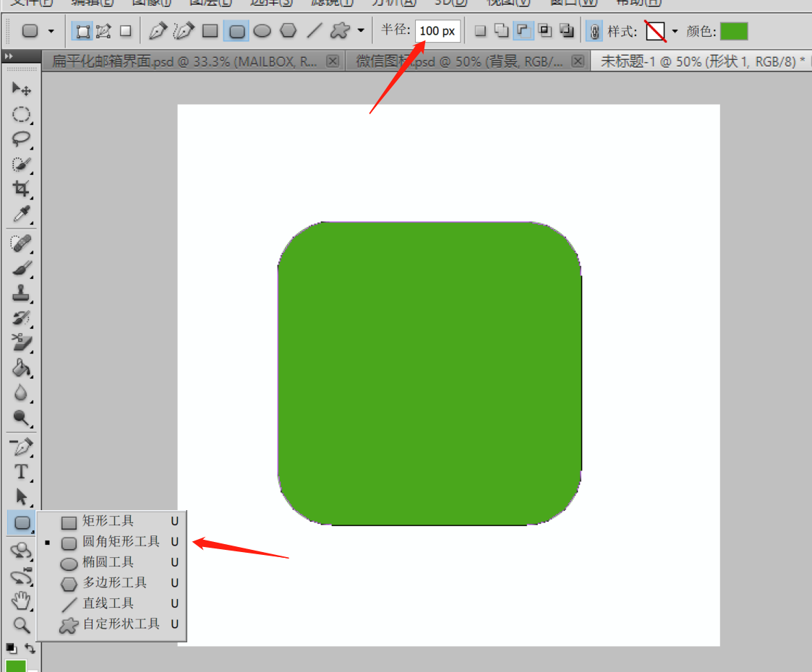Viewport: 812px width, 672px height.
Task: Select the Elliptical Marquee tool
Action: [x=21, y=114]
